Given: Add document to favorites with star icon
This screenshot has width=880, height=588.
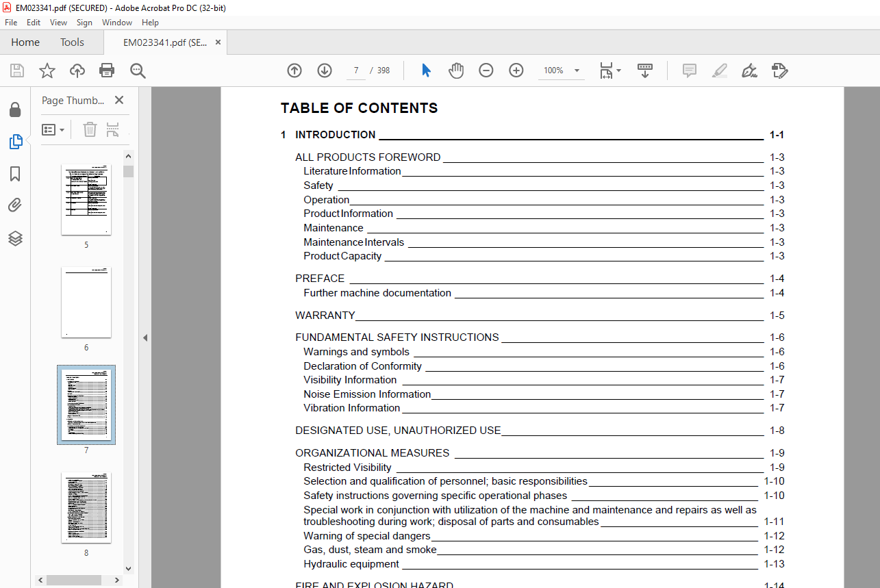Looking at the screenshot, I should click(x=47, y=71).
